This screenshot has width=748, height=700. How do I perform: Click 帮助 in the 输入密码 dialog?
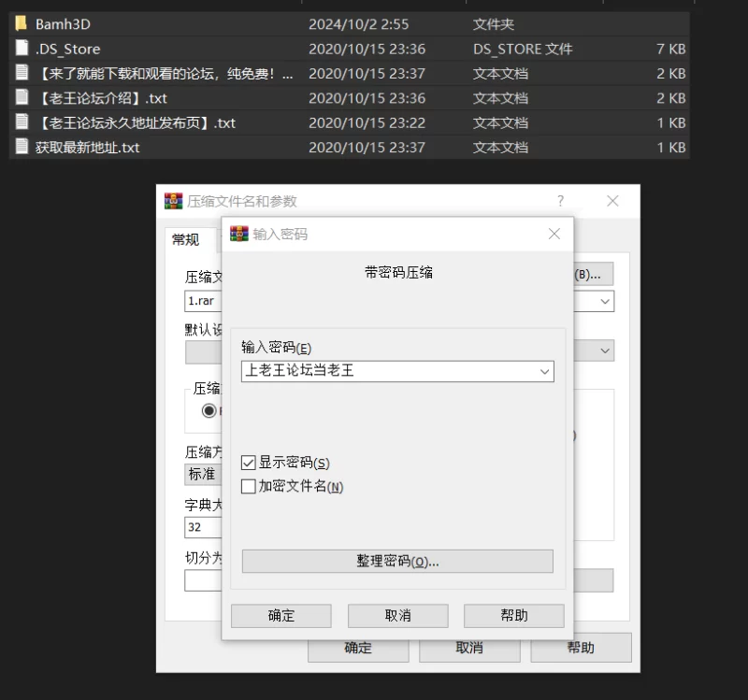coord(513,616)
